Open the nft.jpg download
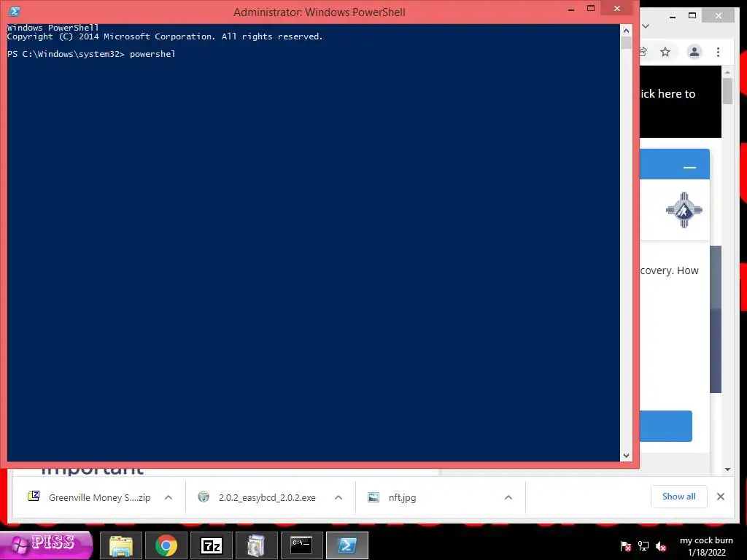This screenshot has width=747, height=560. tap(392, 497)
